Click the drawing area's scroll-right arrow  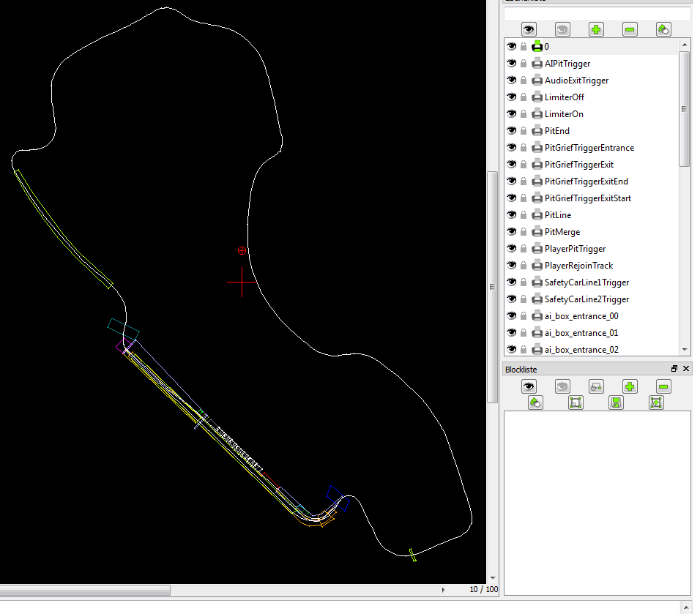point(443,589)
